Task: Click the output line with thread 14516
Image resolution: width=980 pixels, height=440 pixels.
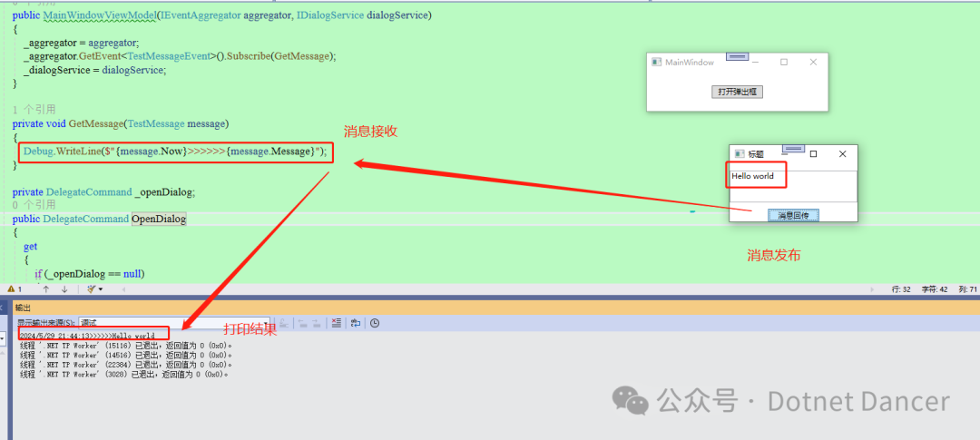Action: [126, 355]
